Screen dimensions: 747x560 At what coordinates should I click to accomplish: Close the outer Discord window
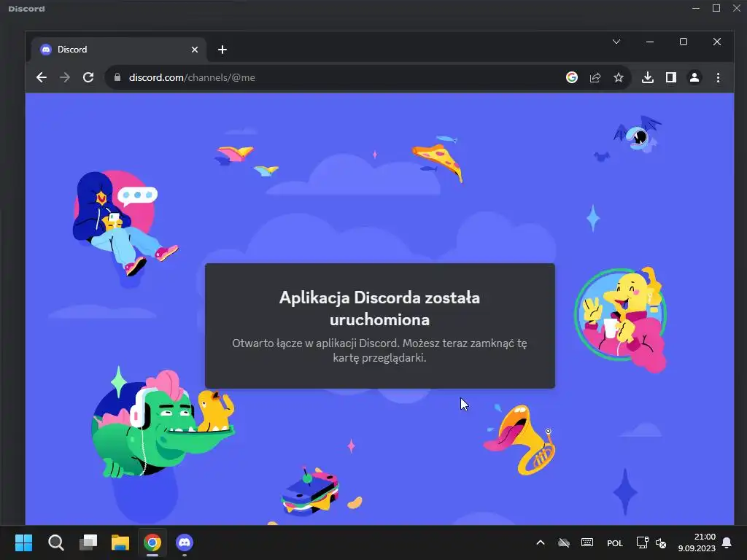tap(737, 9)
